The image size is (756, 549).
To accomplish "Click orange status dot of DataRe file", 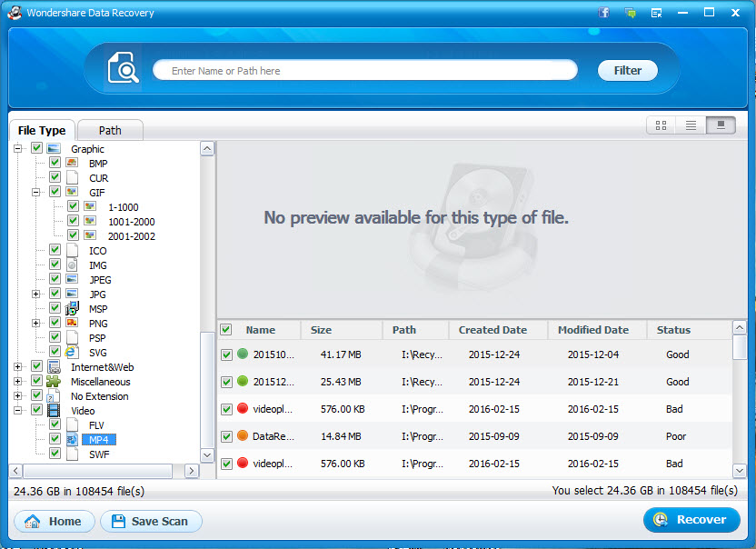I will [243, 435].
